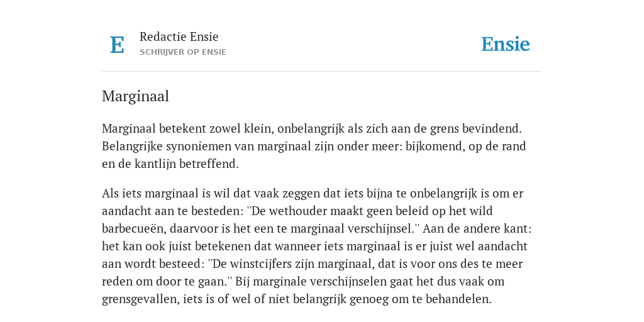Click the word 'wethouder' in the quote
644x322 pixels.
pos(296,211)
